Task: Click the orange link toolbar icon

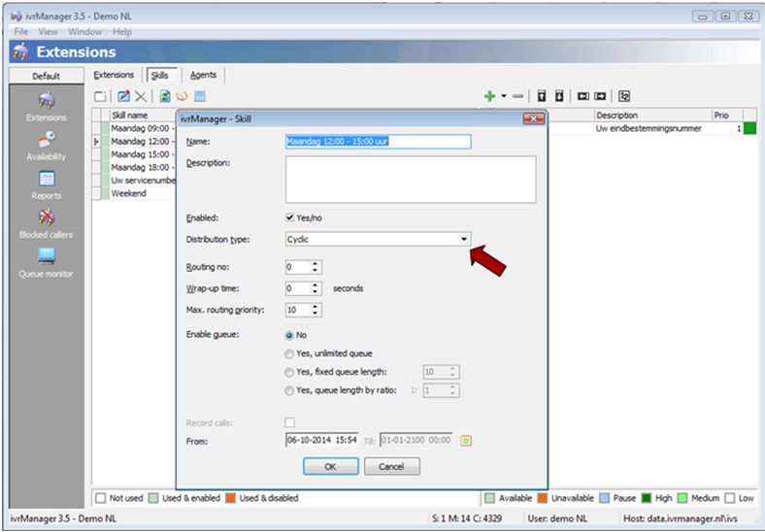Action: tap(182, 96)
